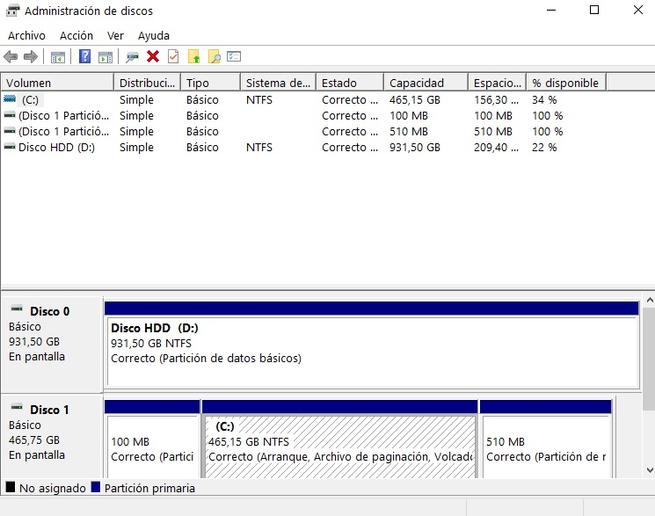Viewport: 655px width, 516px height.
Task: Click the disk icon next to Disco 0 label
Action: pos(17,310)
